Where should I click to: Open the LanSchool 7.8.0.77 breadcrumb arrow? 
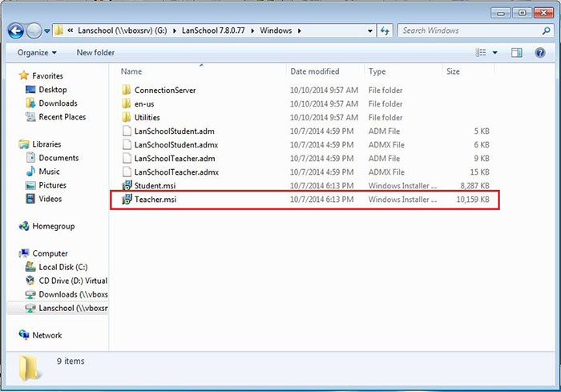(252, 30)
